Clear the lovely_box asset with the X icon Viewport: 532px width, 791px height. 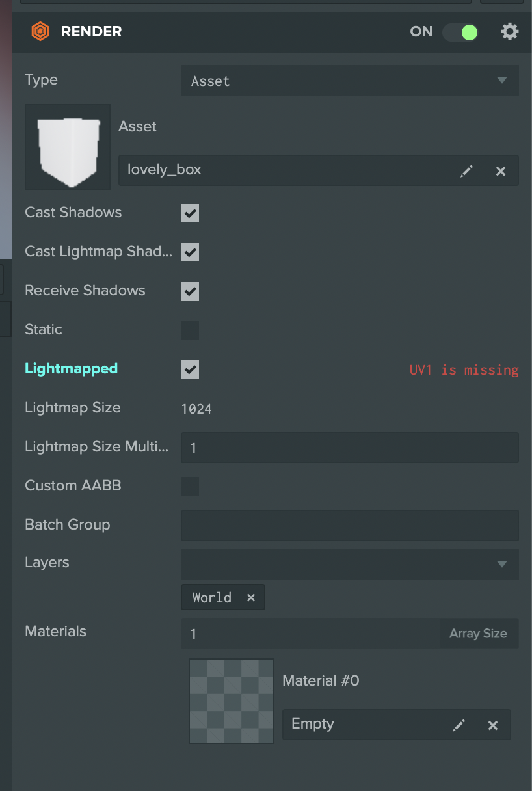tap(501, 170)
